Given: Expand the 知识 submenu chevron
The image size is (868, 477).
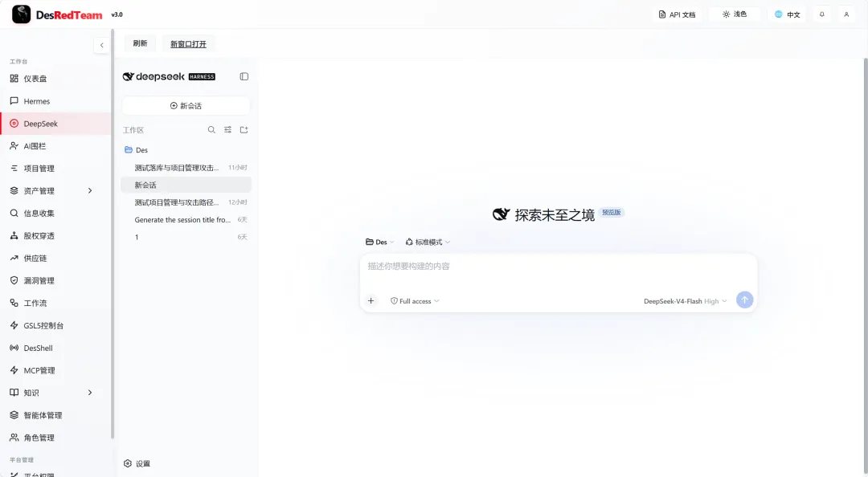Looking at the screenshot, I should click(90, 393).
